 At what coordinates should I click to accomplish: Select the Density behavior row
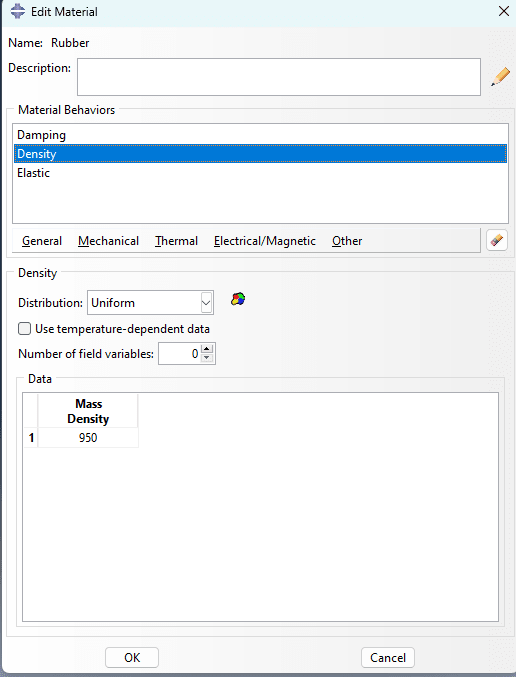pyautogui.click(x=260, y=154)
